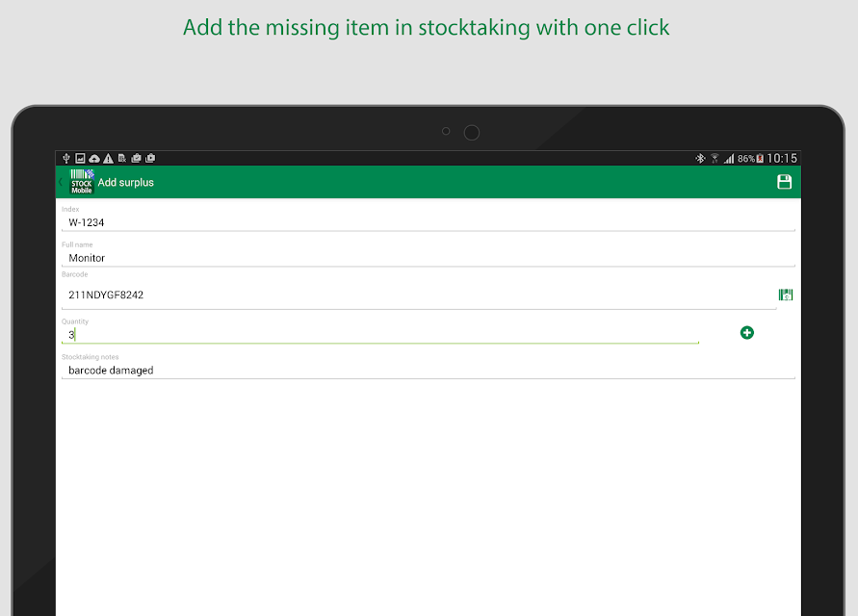Increase quantity with green plus icon

coord(747,333)
